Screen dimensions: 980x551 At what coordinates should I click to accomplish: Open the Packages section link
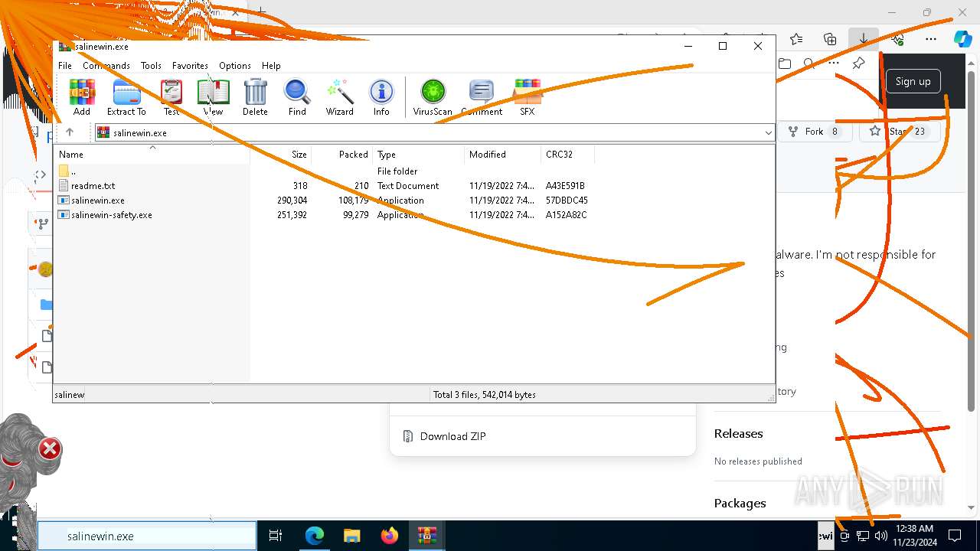tap(740, 503)
